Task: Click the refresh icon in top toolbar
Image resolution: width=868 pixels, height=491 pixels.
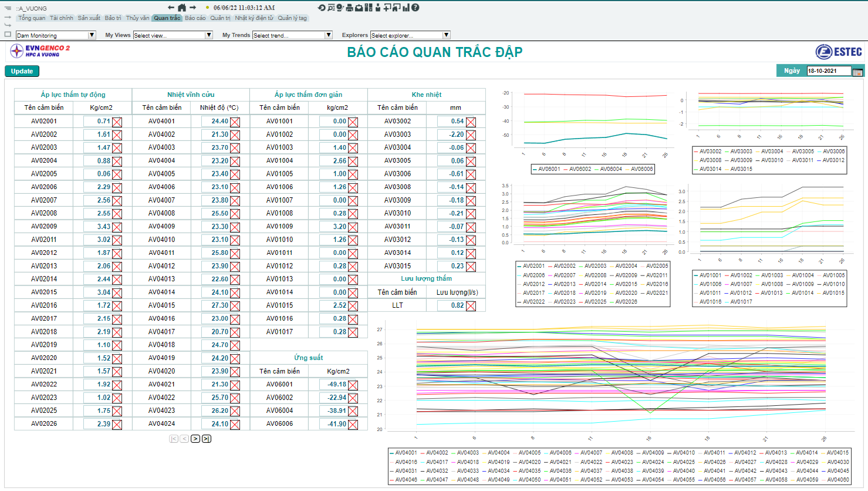Action: [322, 8]
